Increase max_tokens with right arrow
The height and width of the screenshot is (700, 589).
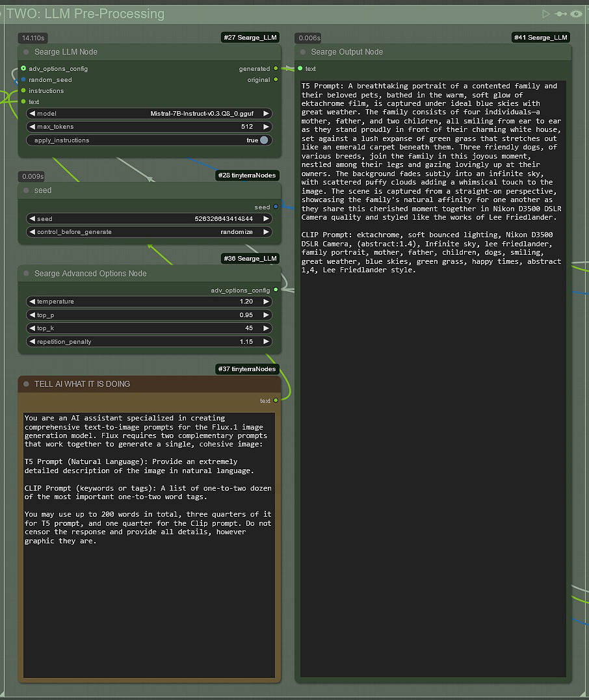(x=266, y=127)
